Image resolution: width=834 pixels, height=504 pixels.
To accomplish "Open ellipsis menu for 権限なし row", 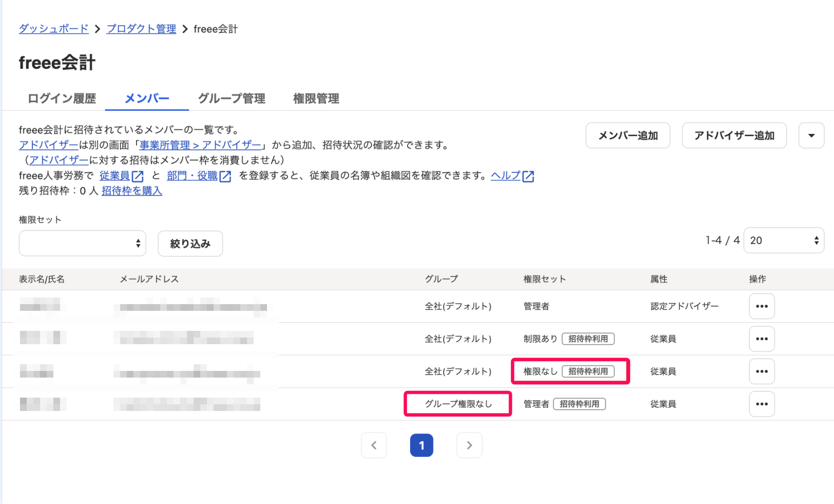I will click(762, 371).
